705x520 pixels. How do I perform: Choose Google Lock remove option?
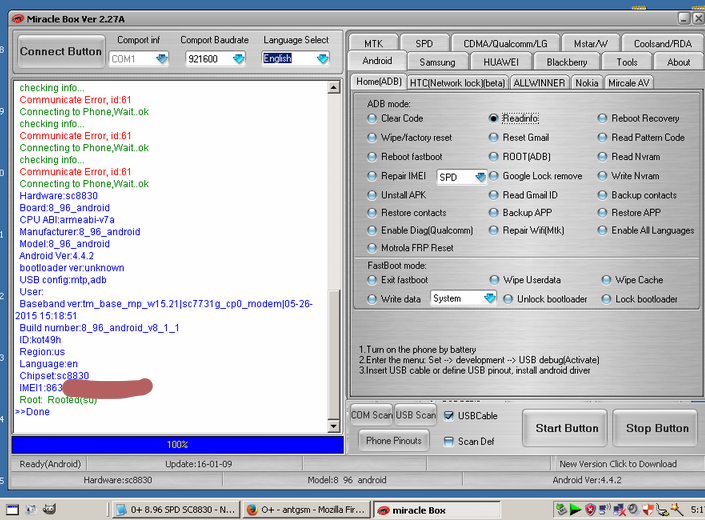coord(493,176)
